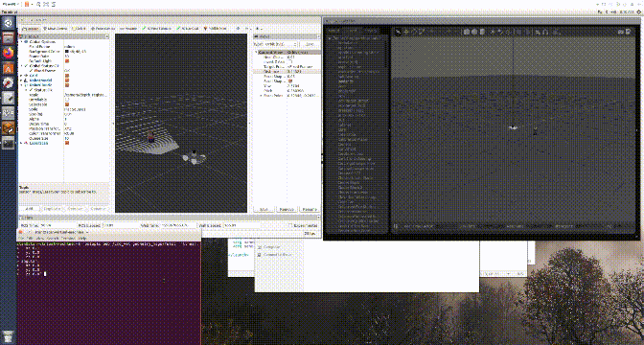Image resolution: width=644 pixels, height=345 pixels.
Task: Add a spot light in Gazebo
Action: [x=500, y=32]
